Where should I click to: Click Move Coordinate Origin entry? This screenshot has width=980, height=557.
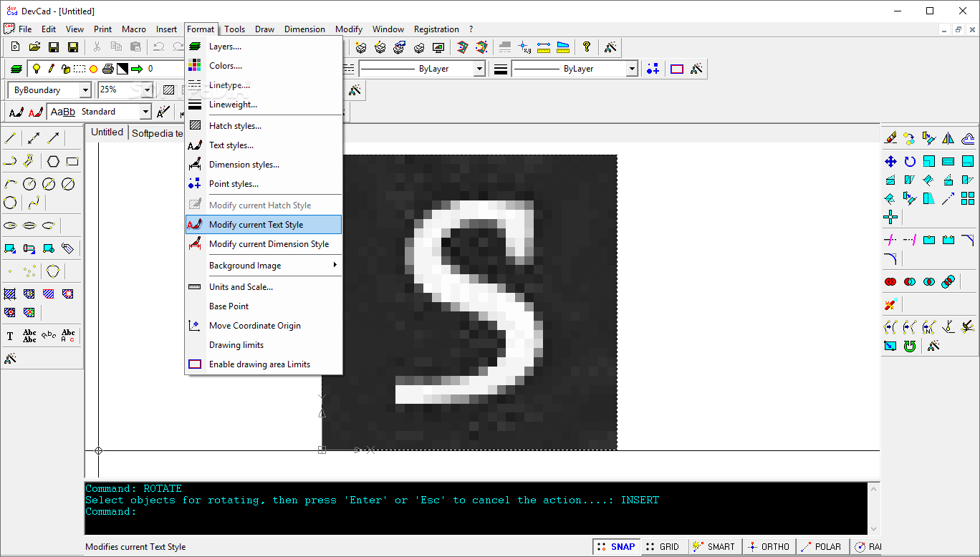(264, 326)
